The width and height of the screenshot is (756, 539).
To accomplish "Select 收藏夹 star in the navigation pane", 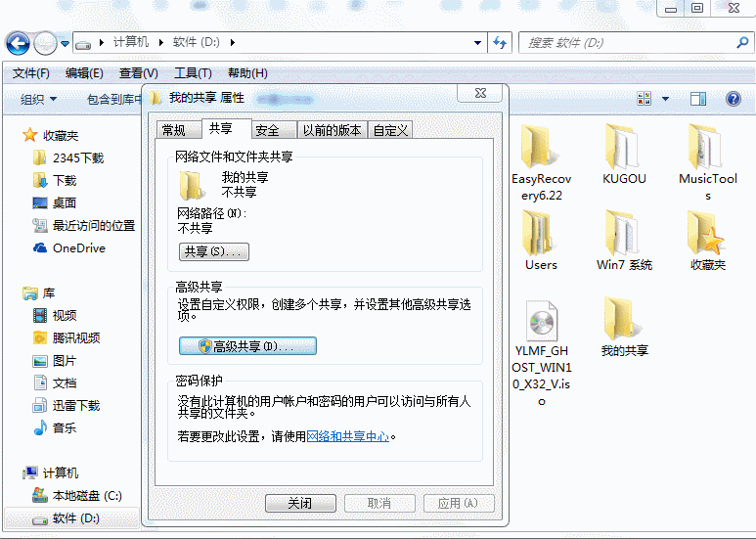I will [x=51, y=135].
